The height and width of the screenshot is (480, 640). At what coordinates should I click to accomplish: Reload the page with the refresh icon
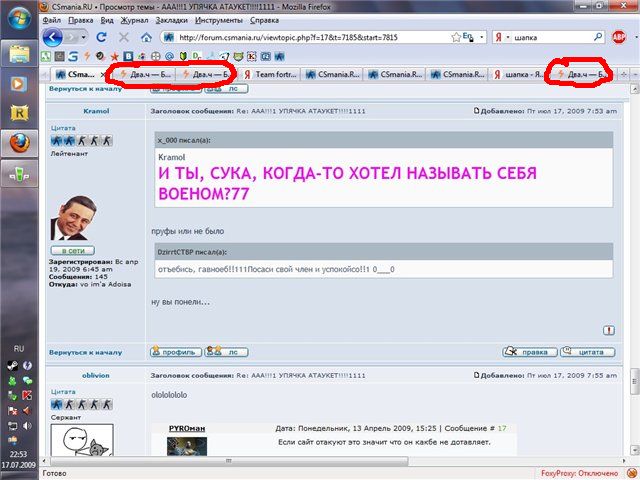(101, 38)
